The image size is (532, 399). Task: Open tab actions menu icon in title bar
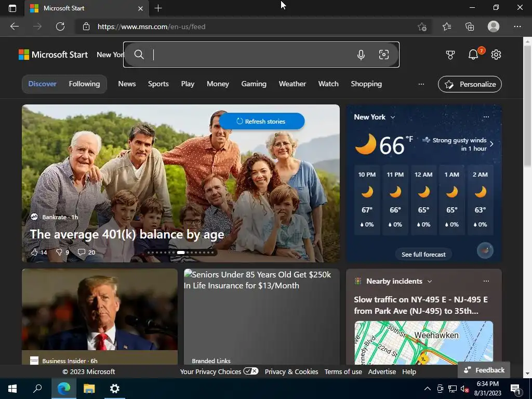[x=12, y=8]
